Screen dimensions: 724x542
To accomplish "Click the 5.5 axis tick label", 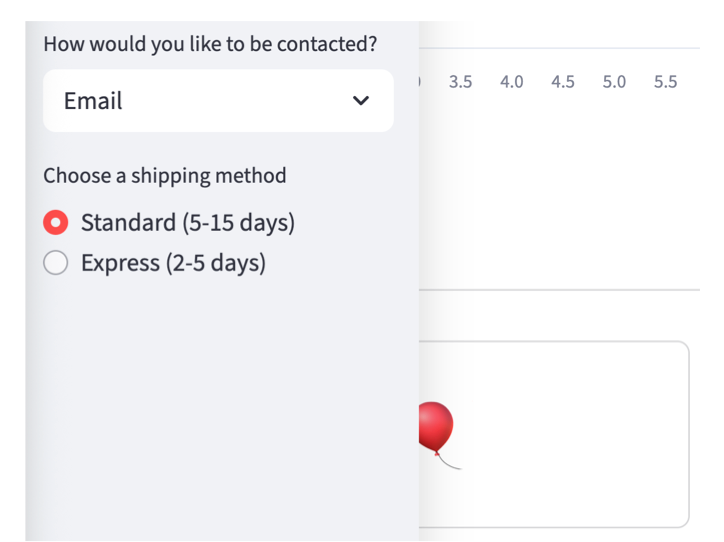I will pyautogui.click(x=666, y=82).
